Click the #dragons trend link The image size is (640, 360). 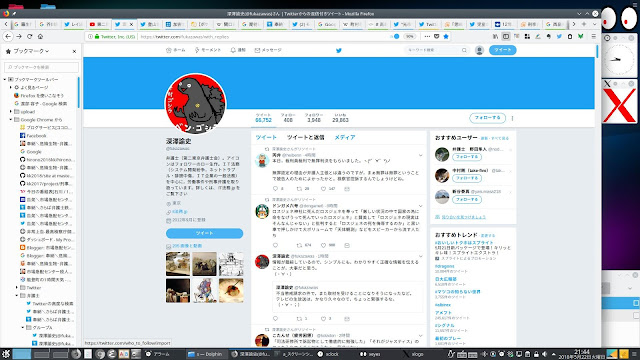(x=444, y=266)
